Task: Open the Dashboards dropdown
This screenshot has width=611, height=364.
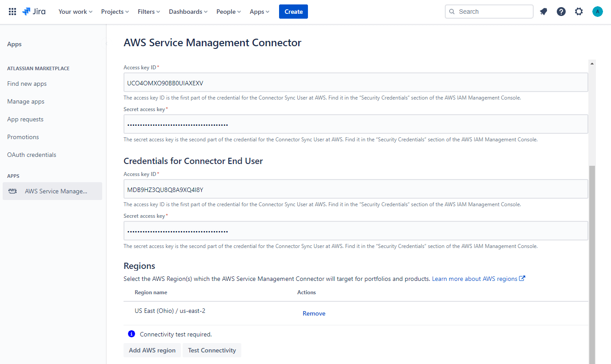Action: click(x=187, y=12)
